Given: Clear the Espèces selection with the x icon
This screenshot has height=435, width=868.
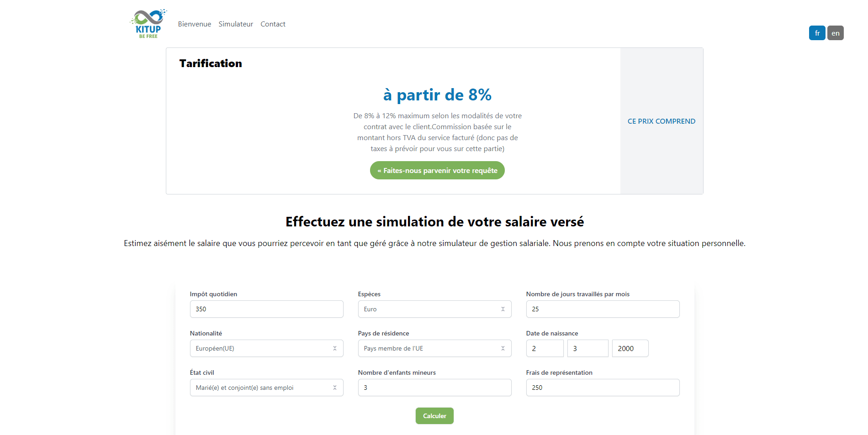Looking at the screenshot, I should 503,309.
